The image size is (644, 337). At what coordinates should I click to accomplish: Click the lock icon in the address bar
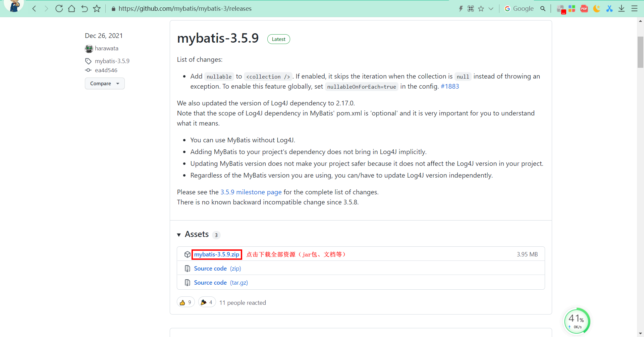113,9
